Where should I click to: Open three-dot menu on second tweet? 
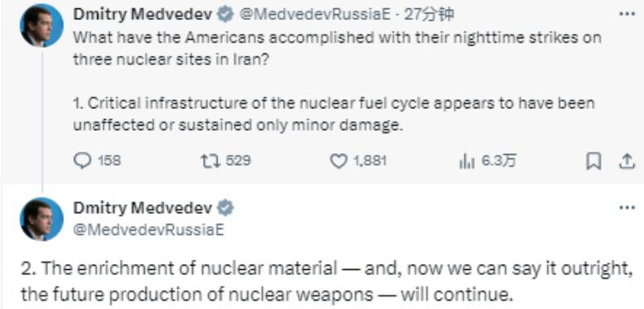[627, 207]
